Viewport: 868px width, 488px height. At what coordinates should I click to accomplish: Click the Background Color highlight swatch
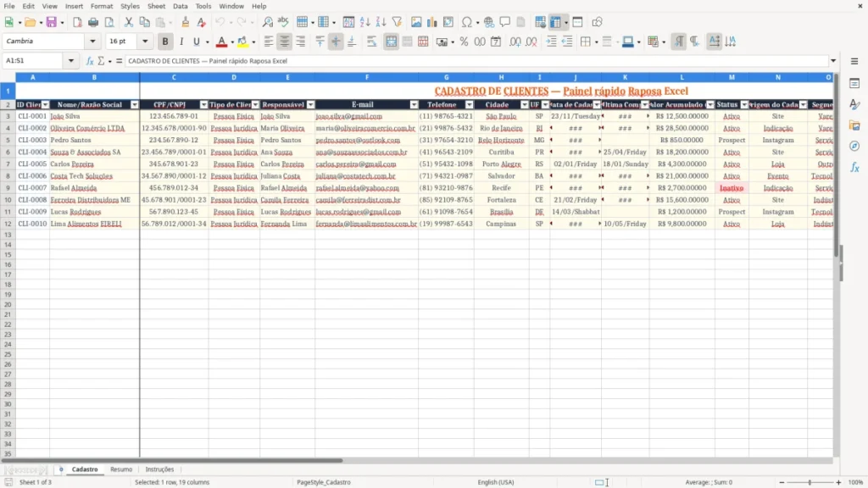pos(242,42)
